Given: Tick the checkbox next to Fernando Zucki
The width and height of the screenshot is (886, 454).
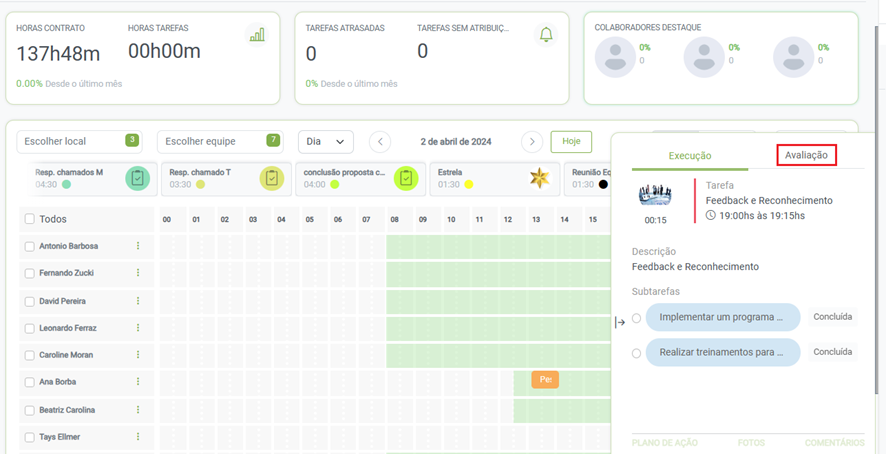Looking at the screenshot, I should (x=29, y=273).
